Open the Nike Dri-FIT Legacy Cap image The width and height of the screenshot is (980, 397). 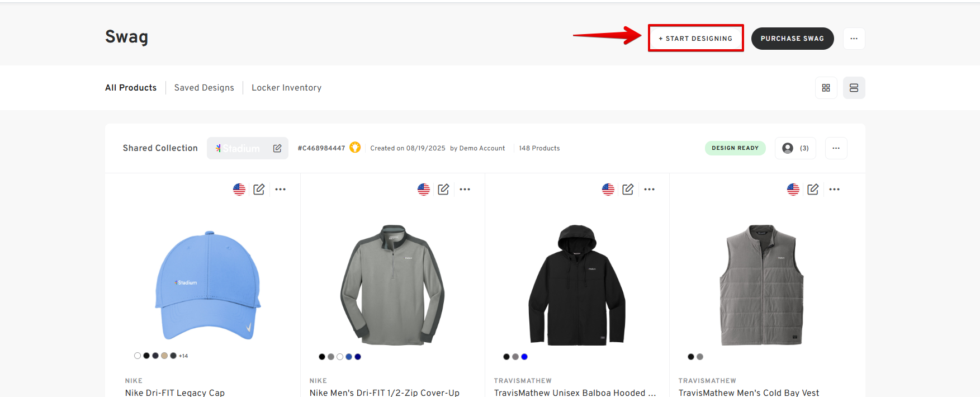pyautogui.click(x=208, y=285)
